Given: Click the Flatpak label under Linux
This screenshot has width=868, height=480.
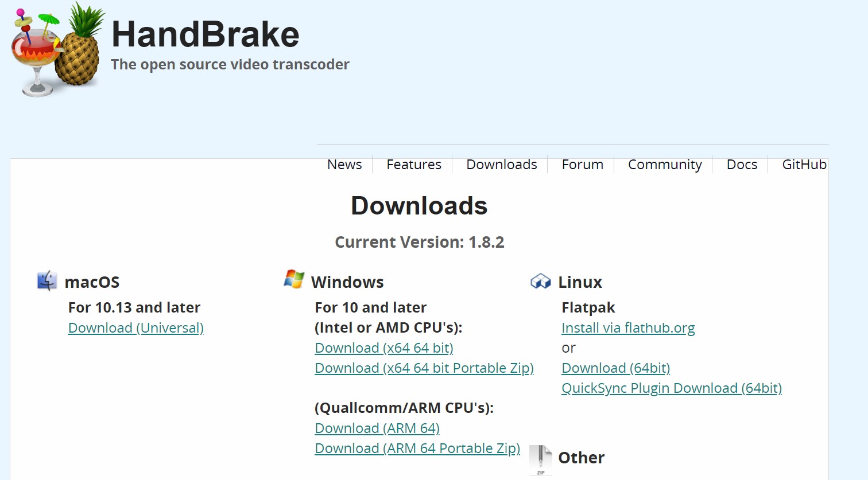Looking at the screenshot, I should coord(588,308).
